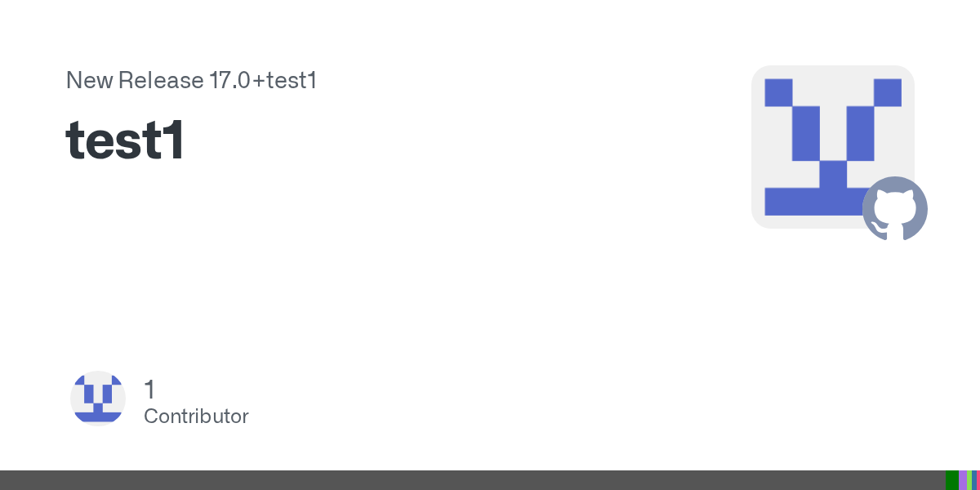
Task: Click the small round contributor avatar
Action: click(98, 399)
